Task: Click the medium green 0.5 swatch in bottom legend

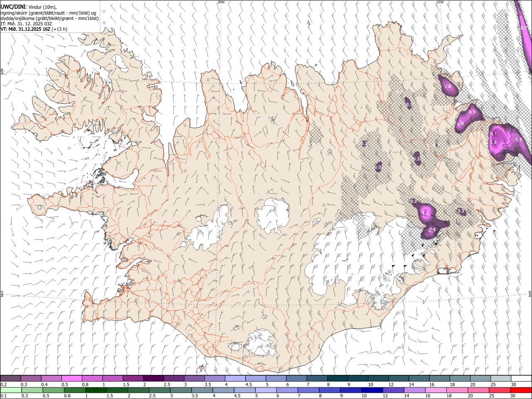Action: 53,390
